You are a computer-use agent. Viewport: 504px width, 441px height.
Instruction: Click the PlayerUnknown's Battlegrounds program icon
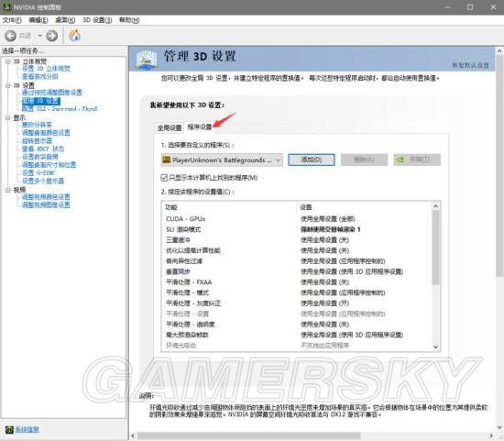coord(166,160)
